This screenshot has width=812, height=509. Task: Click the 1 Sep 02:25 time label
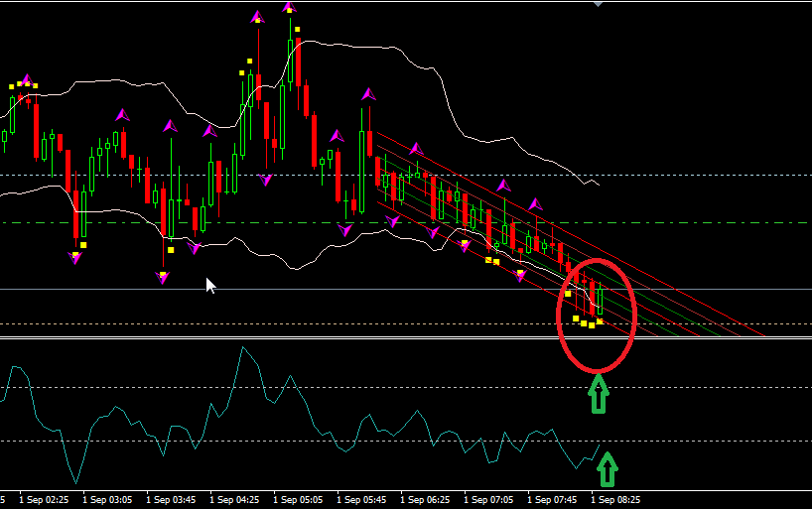(x=44, y=500)
